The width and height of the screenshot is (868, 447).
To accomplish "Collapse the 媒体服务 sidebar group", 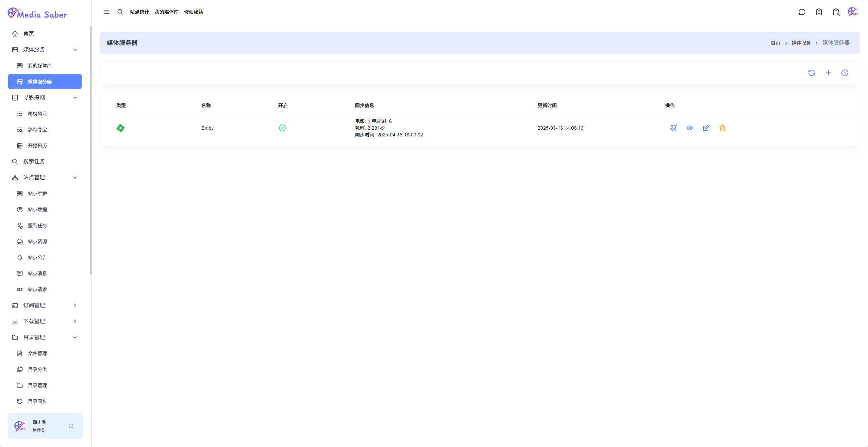I will pyautogui.click(x=75, y=50).
